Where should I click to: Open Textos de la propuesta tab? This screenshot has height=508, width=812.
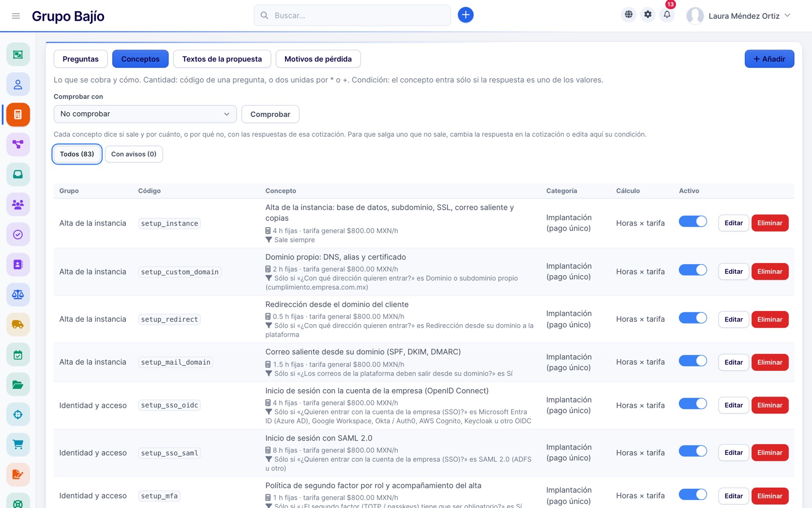(x=222, y=59)
